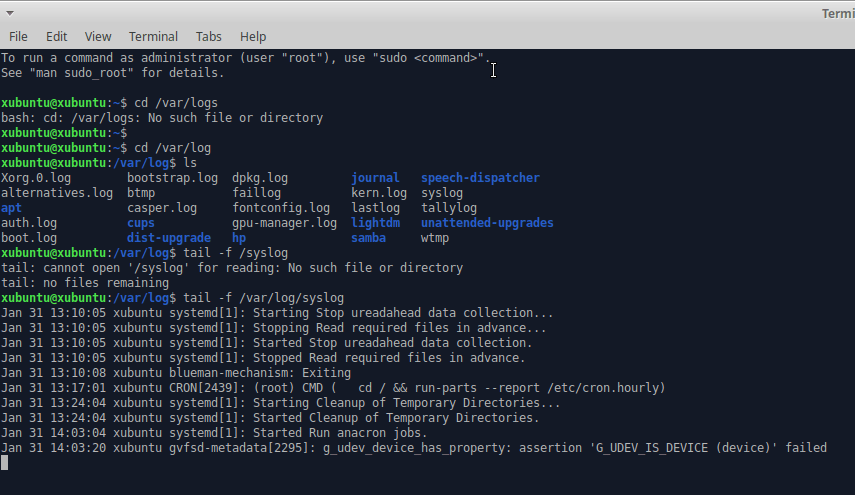Click the 'samba' directory name
The width and height of the screenshot is (855, 495).
(x=368, y=238)
